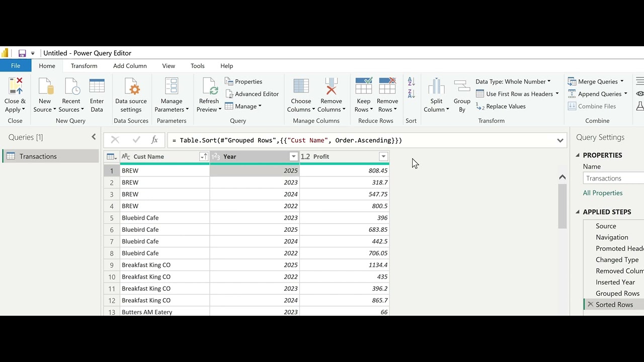Select the Profit value 1134.4 cell
Image resolution: width=644 pixels, height=362 pixels.
(x=344, y=265)
